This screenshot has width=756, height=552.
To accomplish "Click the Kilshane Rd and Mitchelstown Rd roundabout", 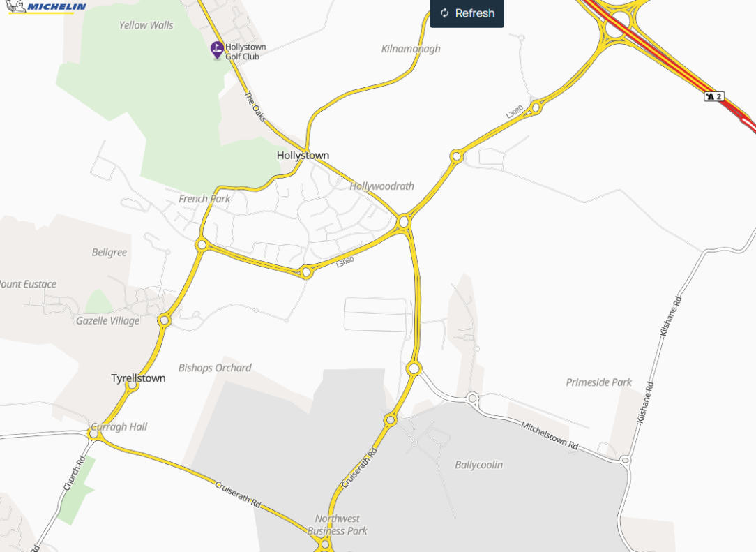I will click(626, 461).
